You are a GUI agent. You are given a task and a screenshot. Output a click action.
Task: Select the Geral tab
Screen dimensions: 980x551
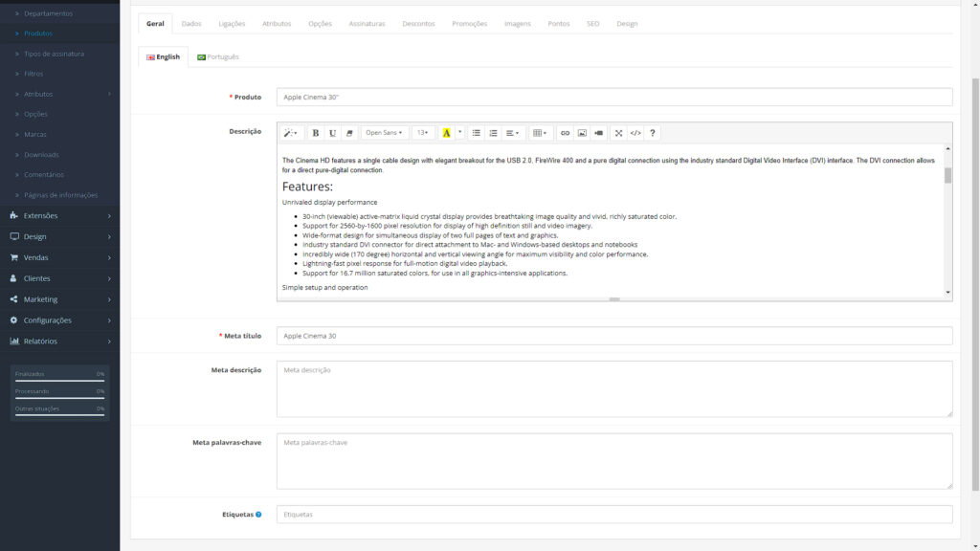tap(155, 24)
